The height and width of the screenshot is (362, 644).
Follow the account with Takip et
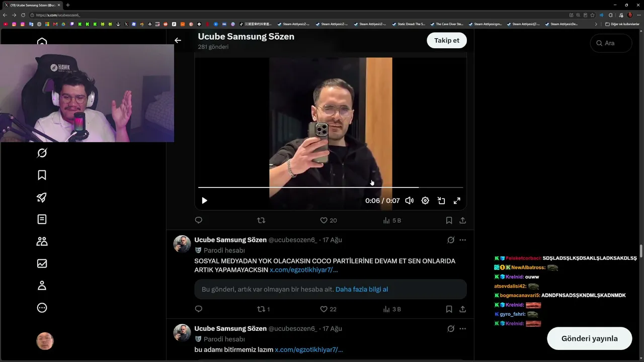pos(447,40)
